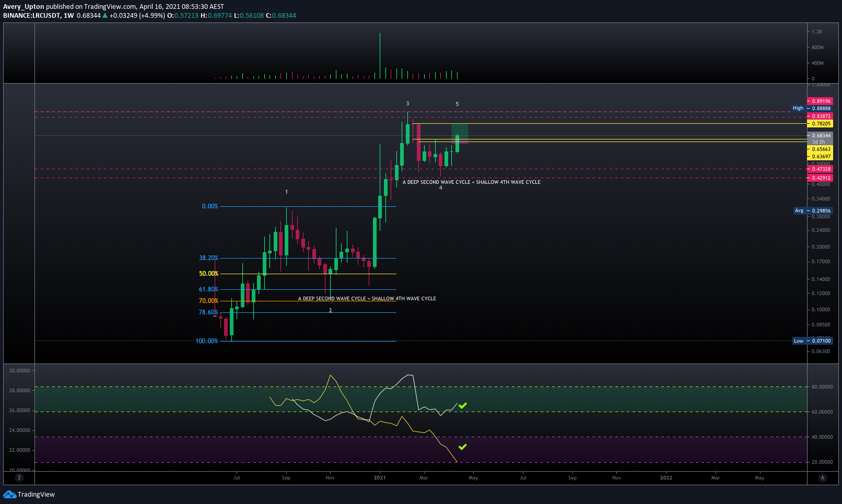Click the BINANCE:LRCUSDT symbol label
The width and height of the screenshot is (842, 504).
click(31, 16)
